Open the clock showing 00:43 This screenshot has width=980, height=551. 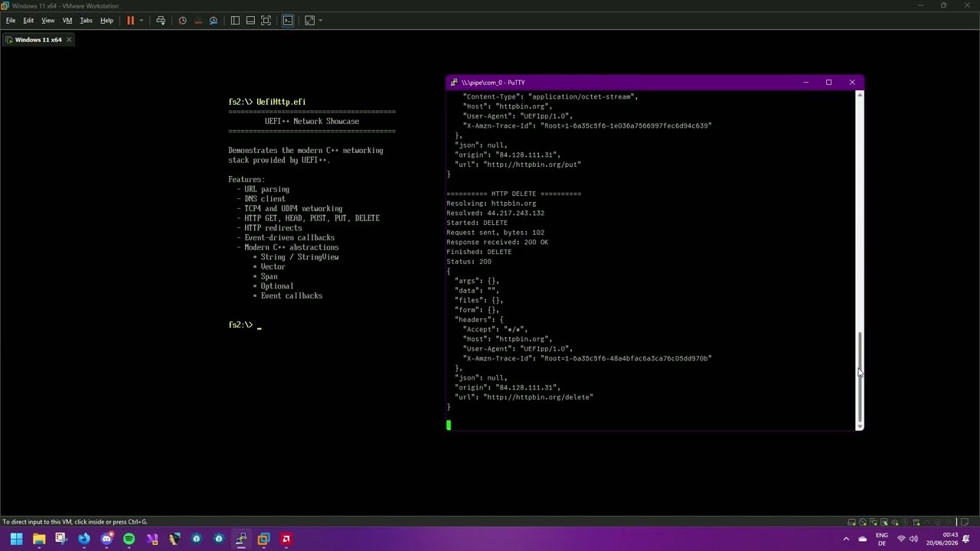pos(942,539)
